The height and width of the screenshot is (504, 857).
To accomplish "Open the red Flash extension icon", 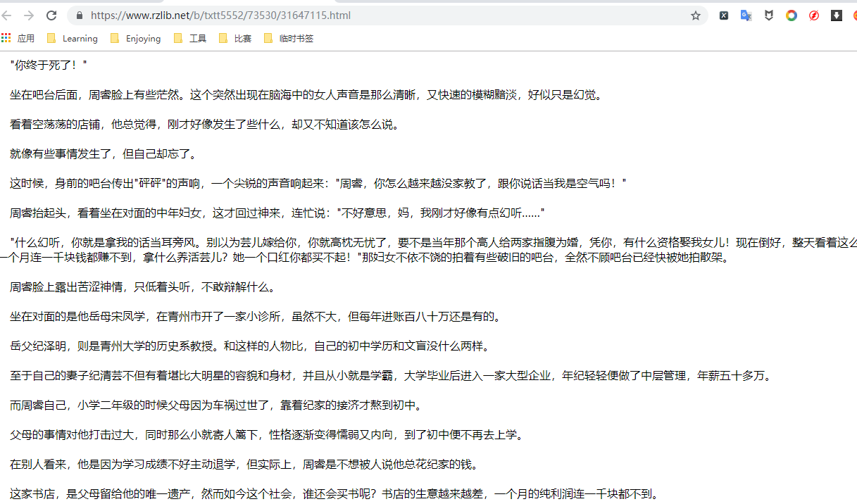I will pos(813,15).
